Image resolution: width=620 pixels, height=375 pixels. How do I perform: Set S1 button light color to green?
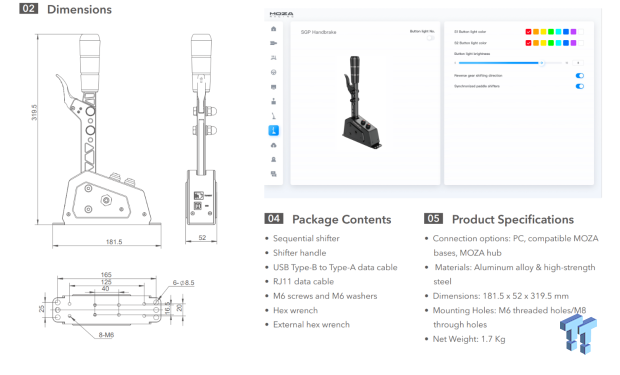(x=551, y=32)
